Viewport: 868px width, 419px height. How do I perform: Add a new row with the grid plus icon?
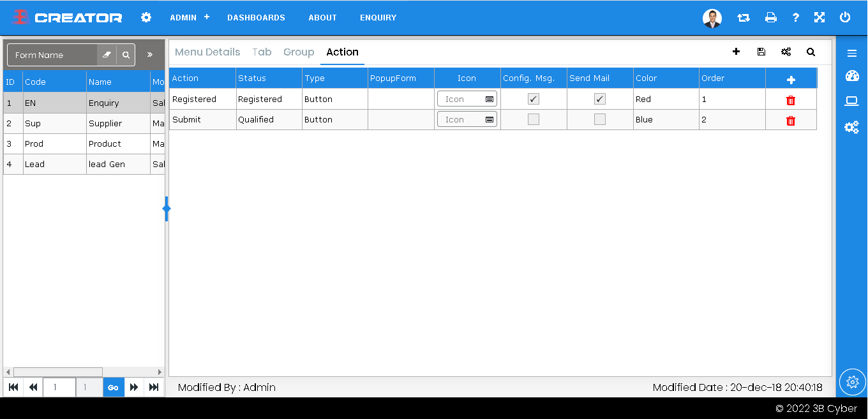tap(791, 80)
